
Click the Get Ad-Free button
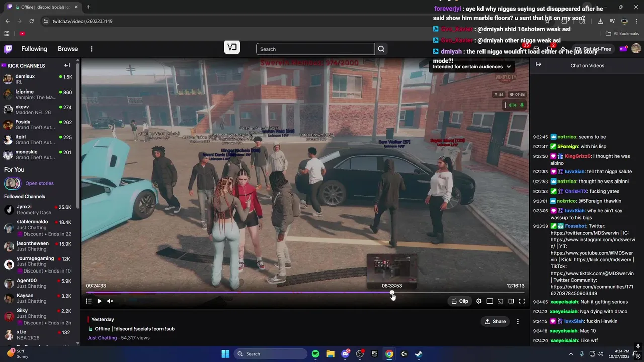point(593,49)
